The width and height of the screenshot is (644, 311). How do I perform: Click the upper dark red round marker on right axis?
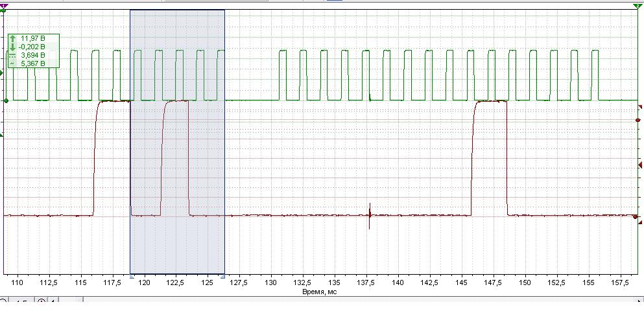pos(638,121)
